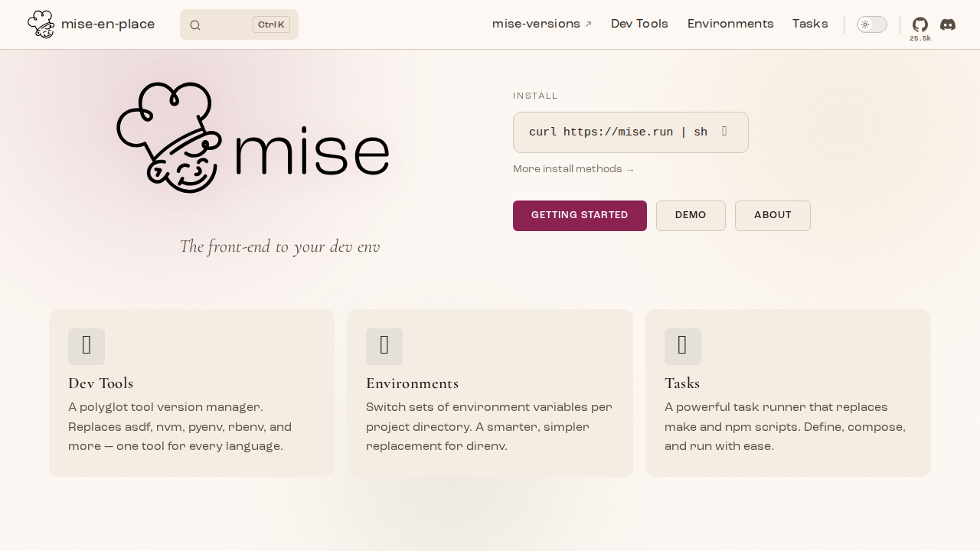Click the mise-en-place site title
Image resolution: width=980 pixels, height=551 pixels.
click(x=108, y=24)
